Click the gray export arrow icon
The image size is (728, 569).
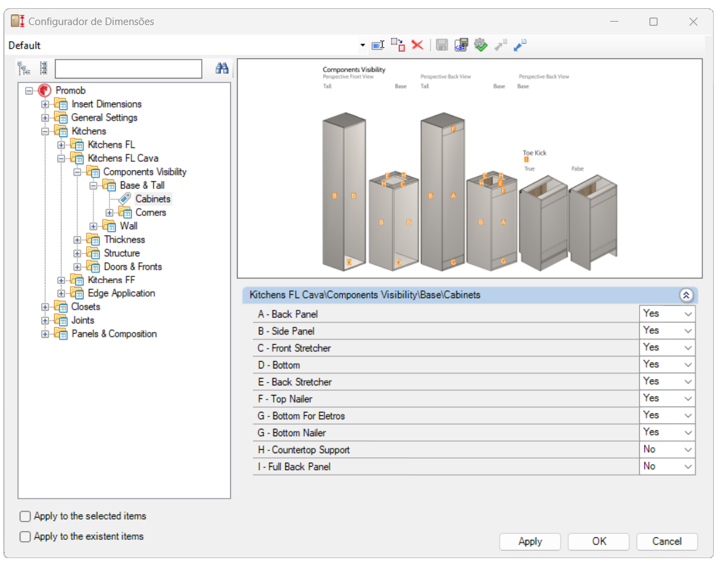pos(500,45)
